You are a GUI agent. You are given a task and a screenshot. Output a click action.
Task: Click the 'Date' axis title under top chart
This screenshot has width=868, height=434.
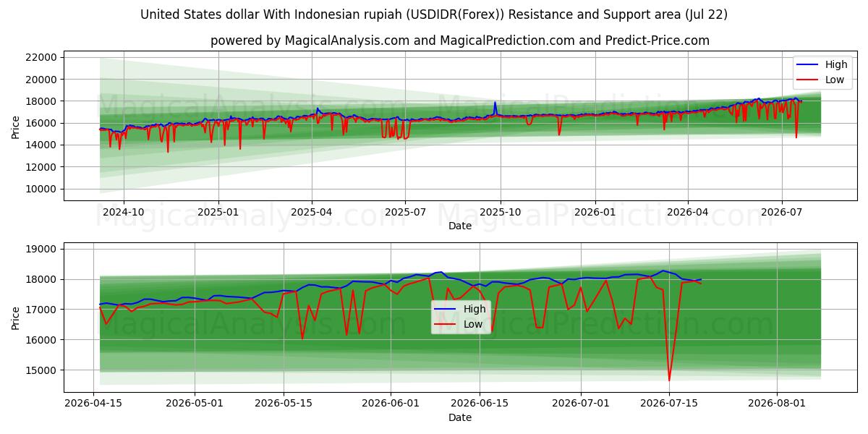pyautogui.click(x=460, y=226)
